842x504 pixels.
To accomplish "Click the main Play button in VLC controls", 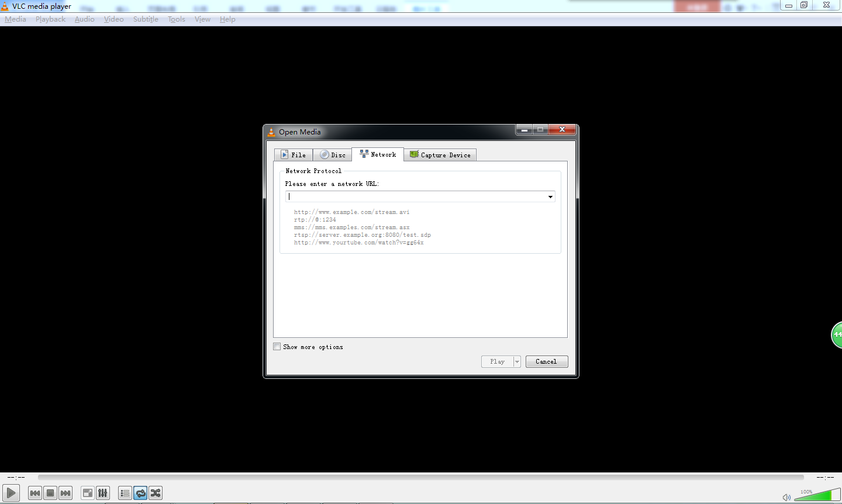I will pyautogui.click(x=11, y=493).
